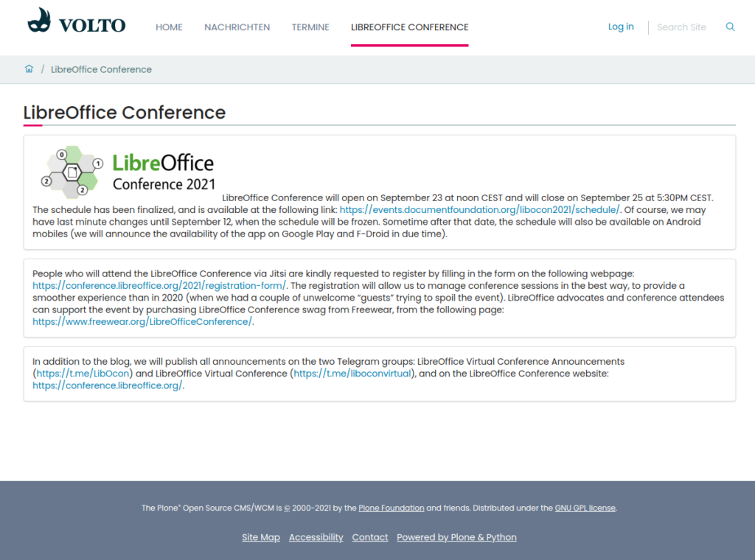This screenshot has width=755, height=560.
Task: Open the t.me/liboconvirtual Telegram link
Action: [352, 374]
